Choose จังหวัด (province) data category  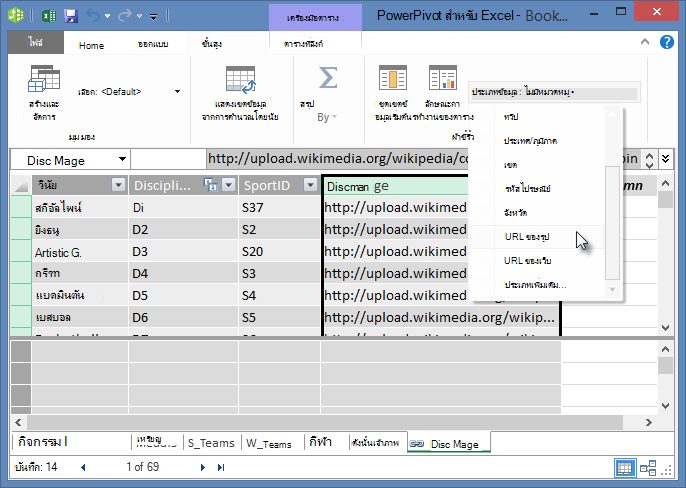[x=515, y=213]
